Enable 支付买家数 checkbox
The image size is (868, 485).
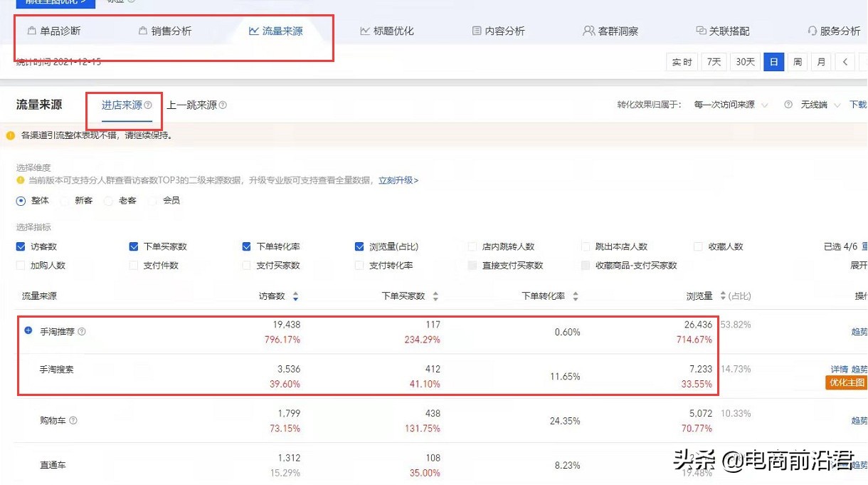(x=247, y=265)
